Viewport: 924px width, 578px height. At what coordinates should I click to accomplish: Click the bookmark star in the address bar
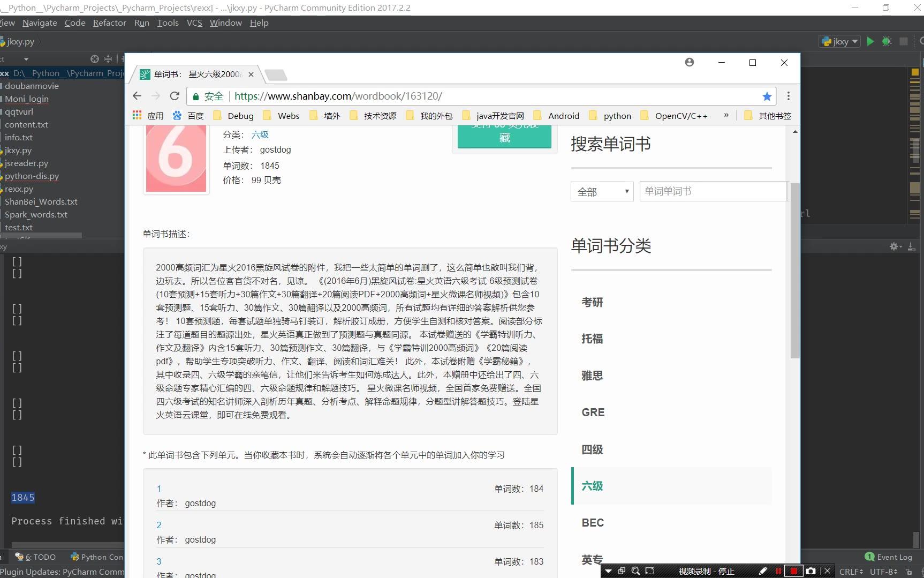(767, 96)
